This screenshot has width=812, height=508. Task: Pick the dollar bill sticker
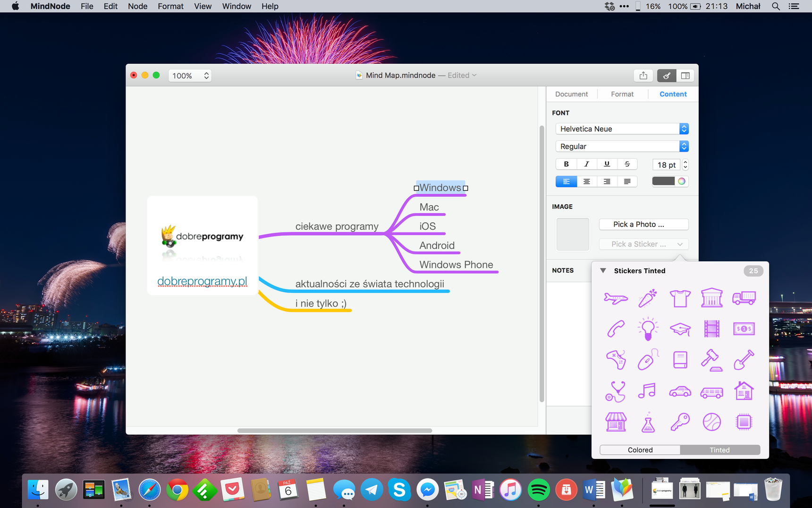pyautogui.click(x=744, y=329)
